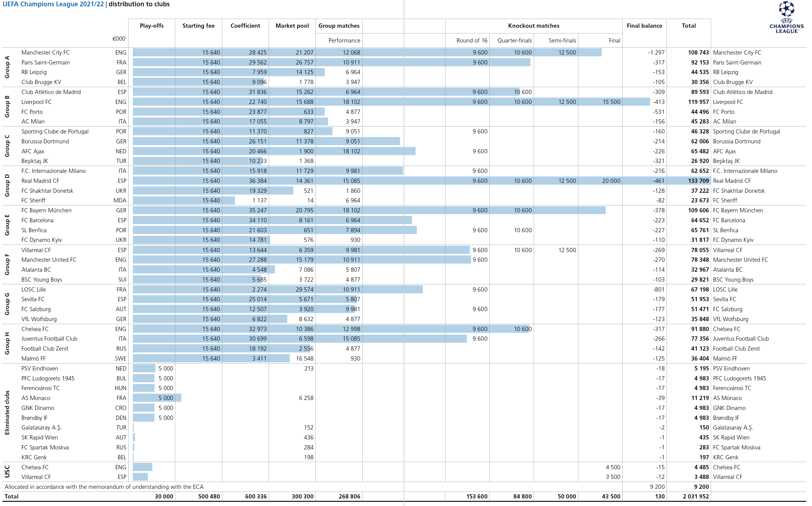
Task: Select the grand total 2 031 952
Action: tap(695, 496)
